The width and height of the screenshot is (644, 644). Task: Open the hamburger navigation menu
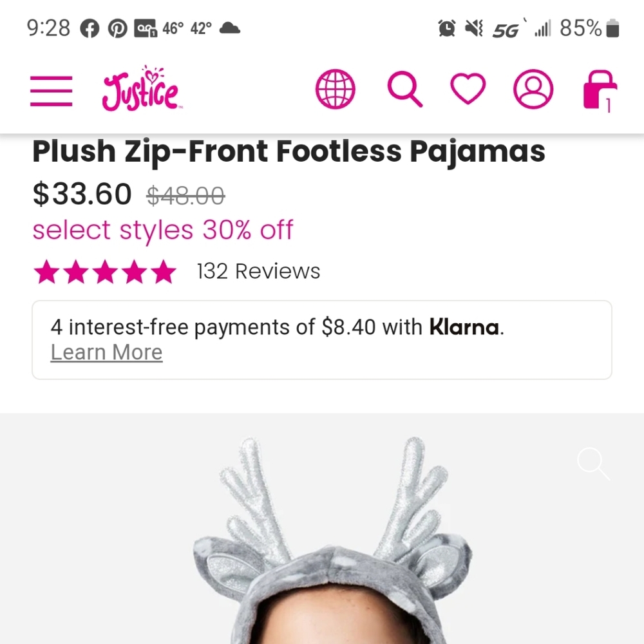click(x=51, y=91)
